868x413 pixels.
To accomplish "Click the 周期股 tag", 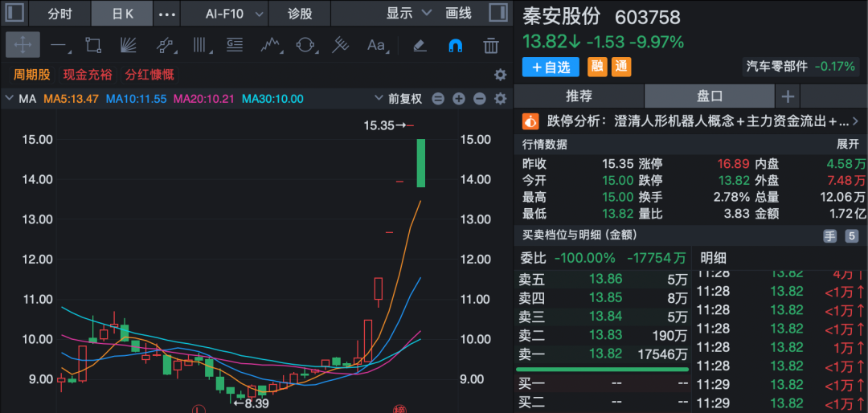I will 31,75.
